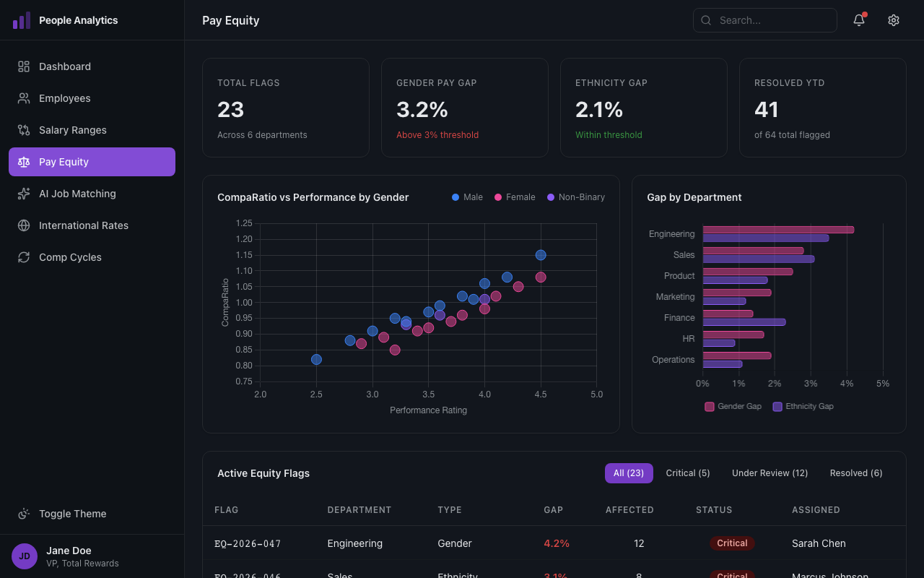Hide the Female data points via legend
Viewport: 924px width, 578px height.
515,197
